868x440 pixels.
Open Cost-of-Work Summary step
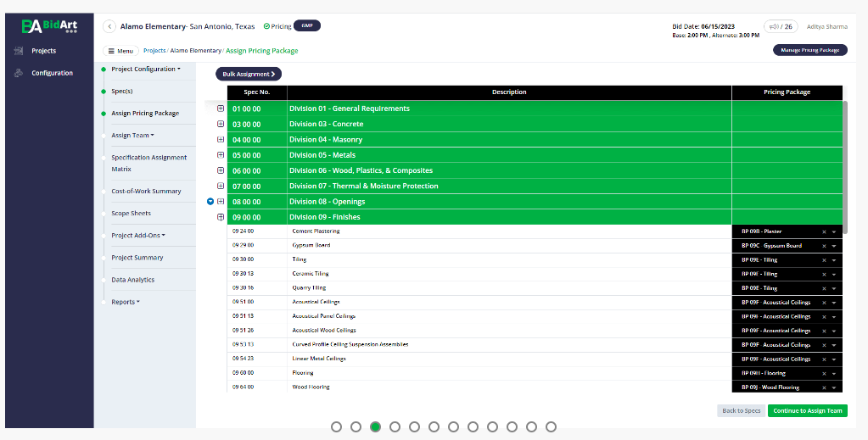146,191
